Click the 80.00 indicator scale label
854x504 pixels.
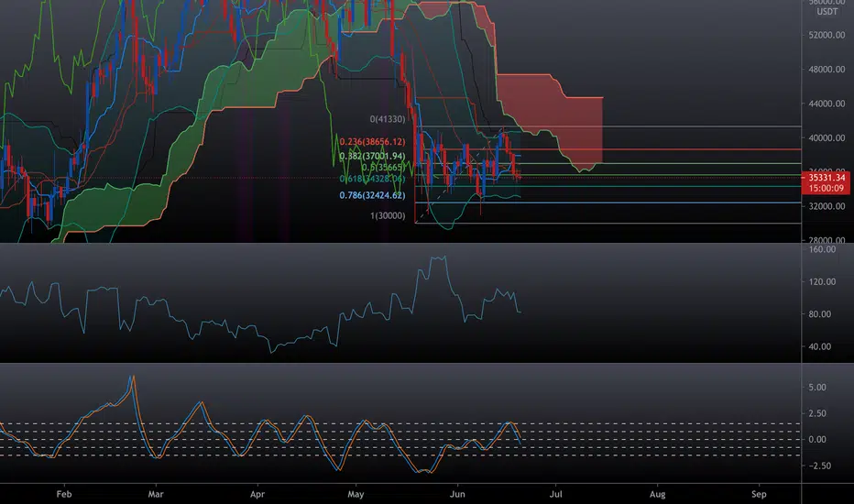[820, 313]
